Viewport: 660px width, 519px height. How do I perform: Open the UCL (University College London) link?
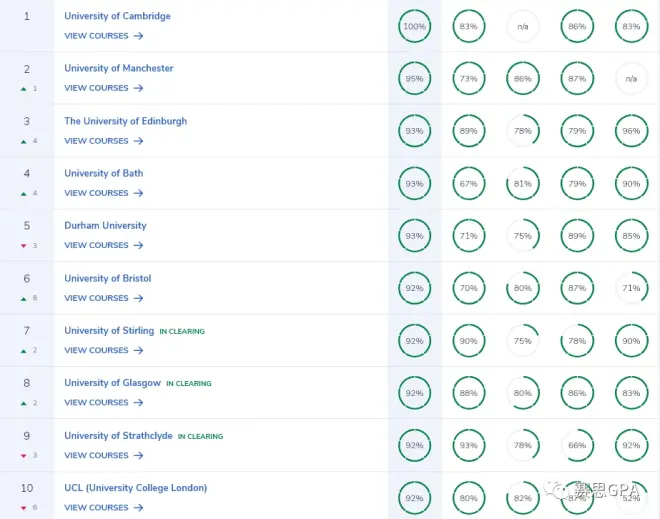[135, 488]
